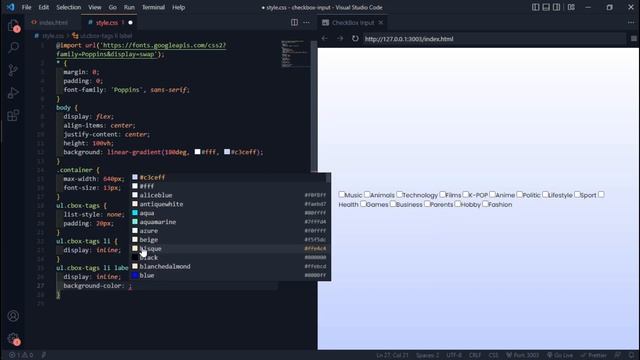Select CRLF end of line in status bar
640x360 pixels.
click(x=475, y=355)
